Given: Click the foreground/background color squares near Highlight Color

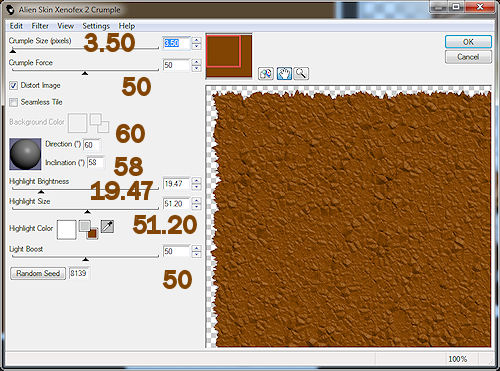Looking at the screenshot, I should coord(89,230).
